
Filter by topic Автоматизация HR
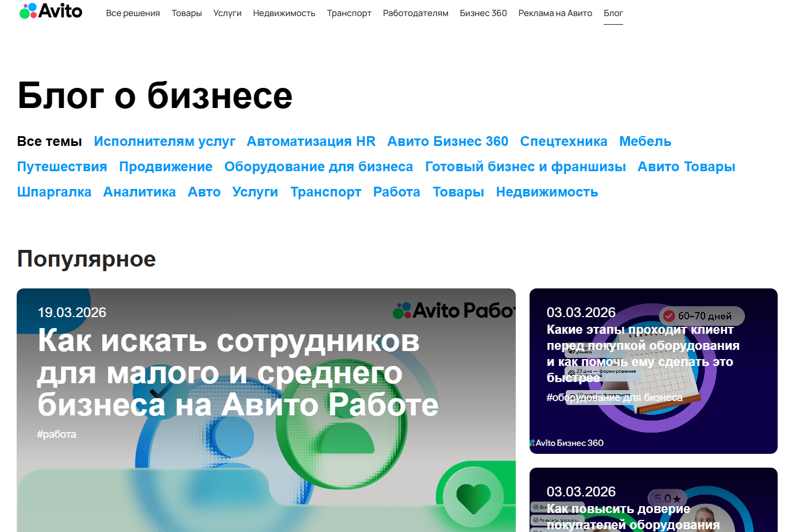coord(311,141)
